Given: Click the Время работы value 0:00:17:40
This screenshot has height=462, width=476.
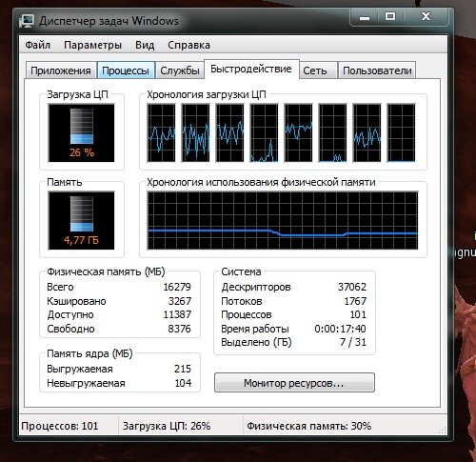Looking at the screenshot, I should pyautogui.click(x=340, y=329).
